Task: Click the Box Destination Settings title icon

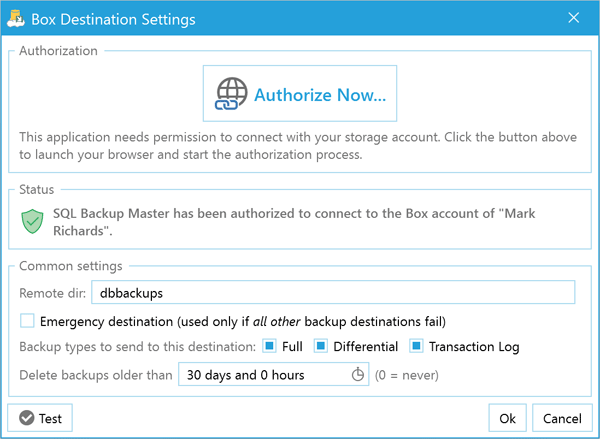Action: [16, 18]
